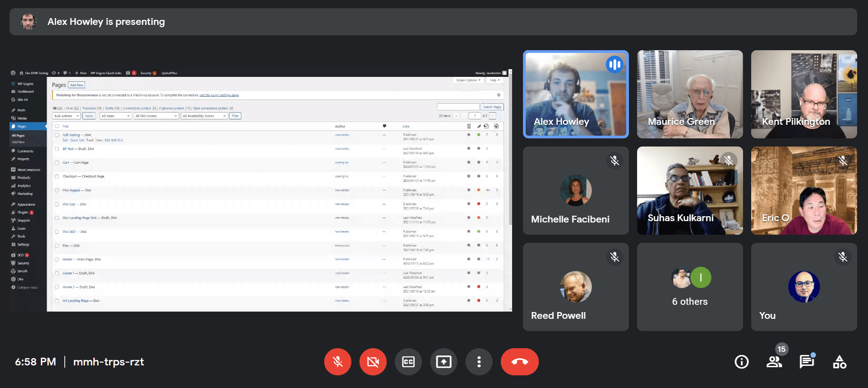Image resolution: width=868 pixels, height=388 pixels.
Task: Dismiss the Mailchimp notice
Action: point(499,95)
